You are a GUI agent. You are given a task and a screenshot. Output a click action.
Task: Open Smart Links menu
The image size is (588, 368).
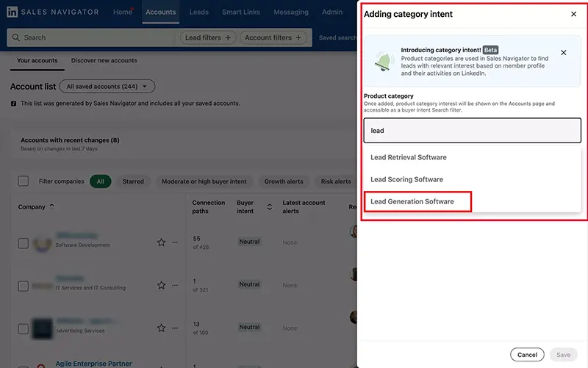241,12
